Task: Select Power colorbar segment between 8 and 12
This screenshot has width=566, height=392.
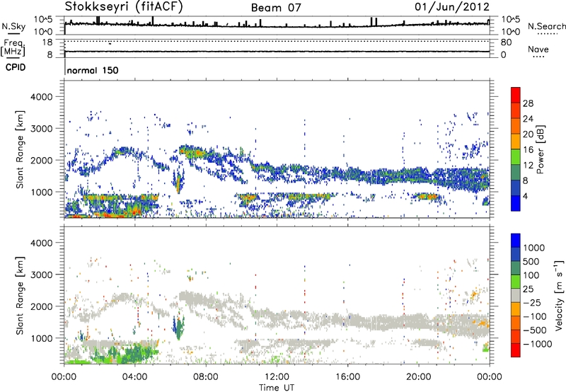Action: tap(516, 173)
